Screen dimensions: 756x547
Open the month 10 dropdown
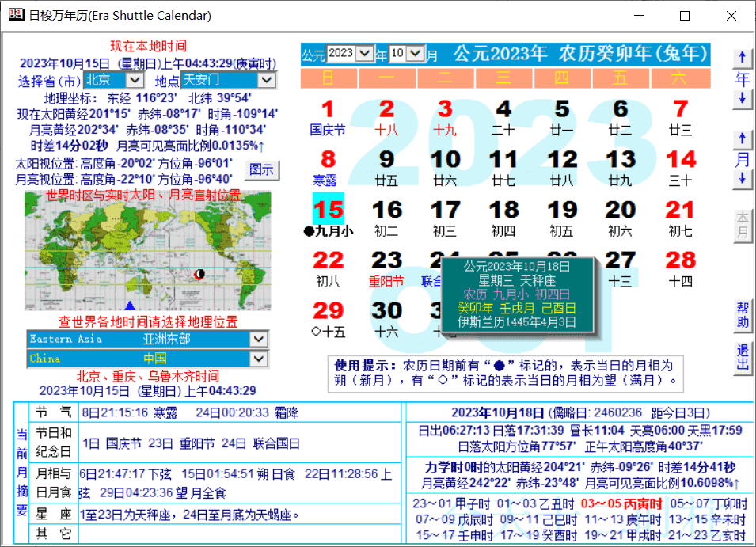pos(416,54)
